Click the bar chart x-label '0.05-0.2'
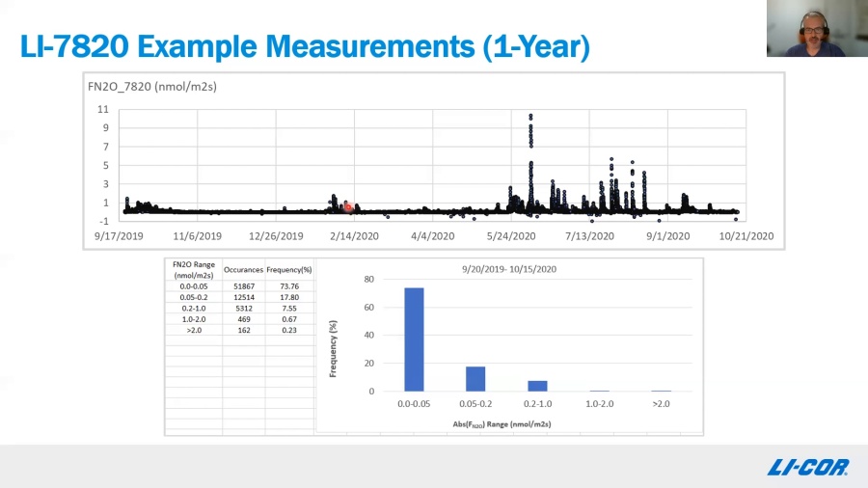Image resolution: width=868 pixels, height=488 pixels. click(475, 404)
